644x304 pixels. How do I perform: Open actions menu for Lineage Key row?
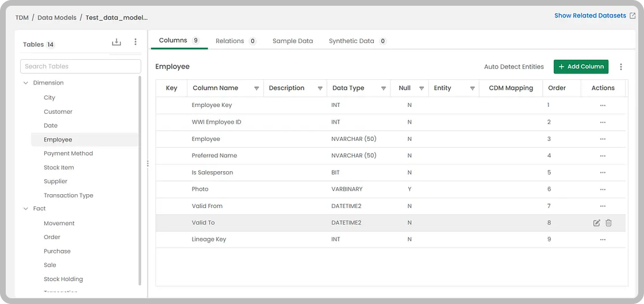click(603, 240)
